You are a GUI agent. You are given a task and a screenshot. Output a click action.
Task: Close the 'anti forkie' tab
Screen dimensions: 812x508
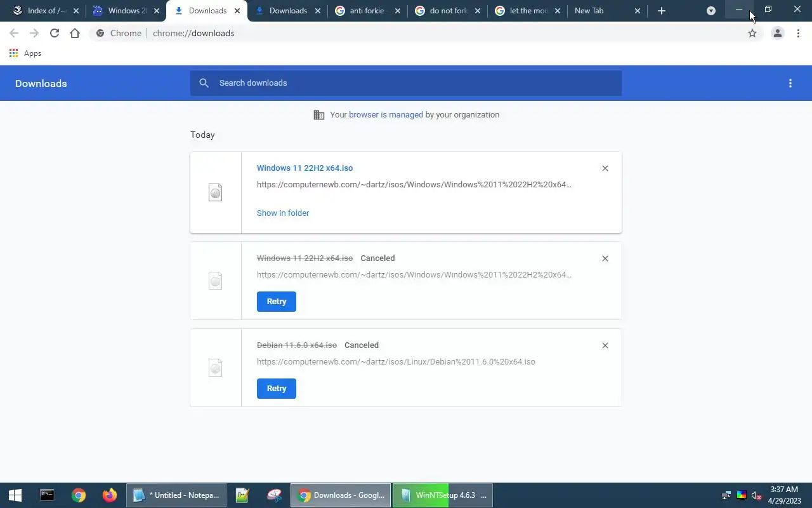(398, 11)
